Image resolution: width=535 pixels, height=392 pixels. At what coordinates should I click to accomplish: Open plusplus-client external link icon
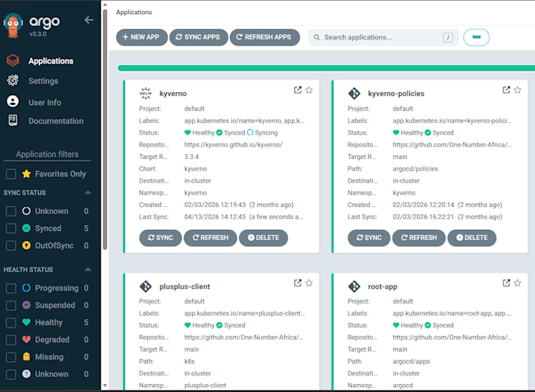click(x=297, y=283)
